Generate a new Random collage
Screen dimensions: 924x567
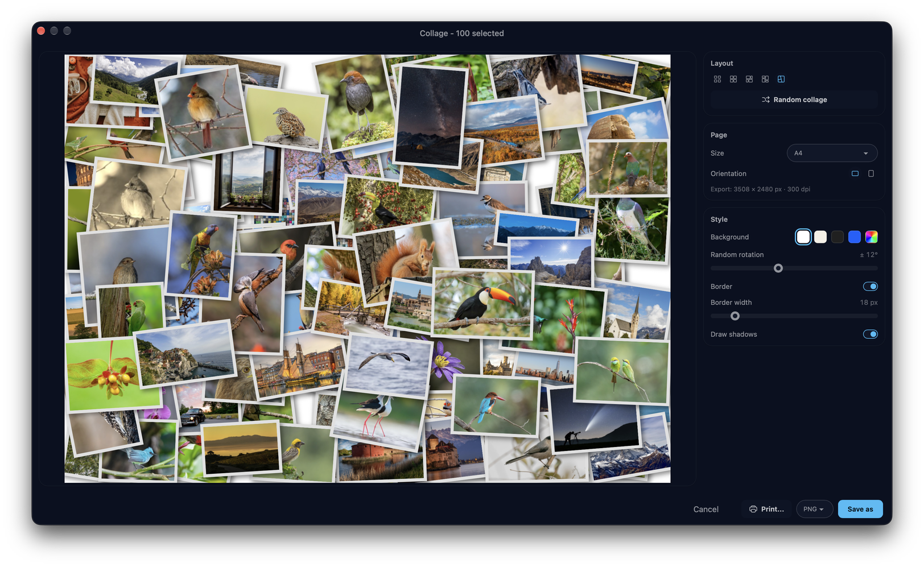tap(794, 100)
